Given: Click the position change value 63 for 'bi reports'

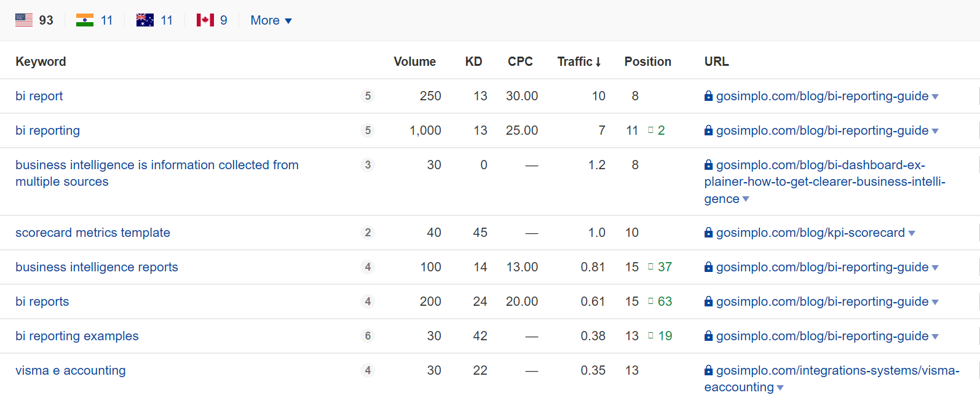Looking at the screenshot, I should tap(665, 301).
